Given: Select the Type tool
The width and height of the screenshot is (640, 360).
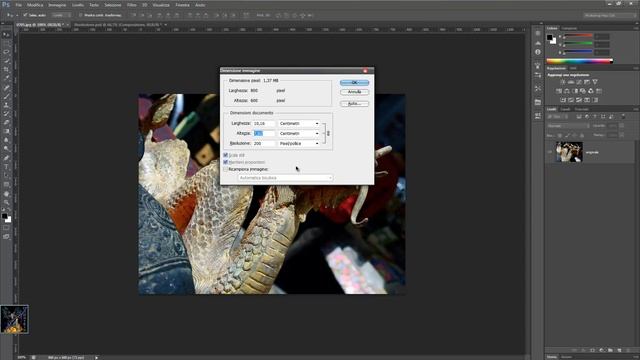Looking at the screenshot, I should pos(6,167).
